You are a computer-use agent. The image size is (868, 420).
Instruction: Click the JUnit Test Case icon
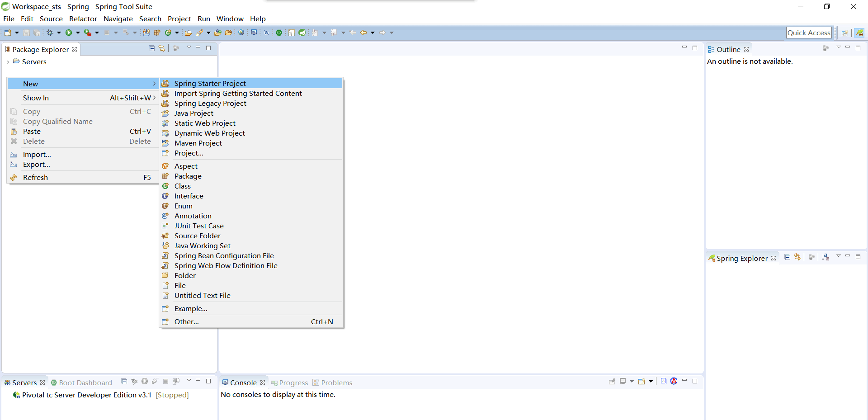coord(165,226)
